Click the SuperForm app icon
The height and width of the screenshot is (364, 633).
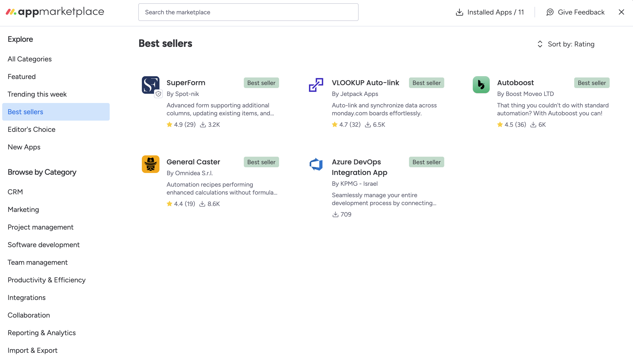pyautogui.click(x=150, y=85)
